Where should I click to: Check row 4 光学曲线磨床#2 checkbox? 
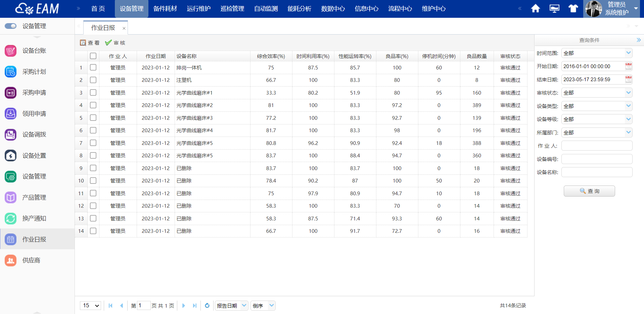(93, 105)
